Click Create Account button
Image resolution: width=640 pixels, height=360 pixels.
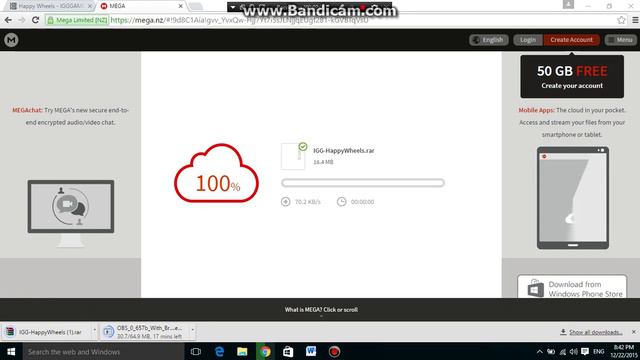pyautogui.click(x=571, y=40)
